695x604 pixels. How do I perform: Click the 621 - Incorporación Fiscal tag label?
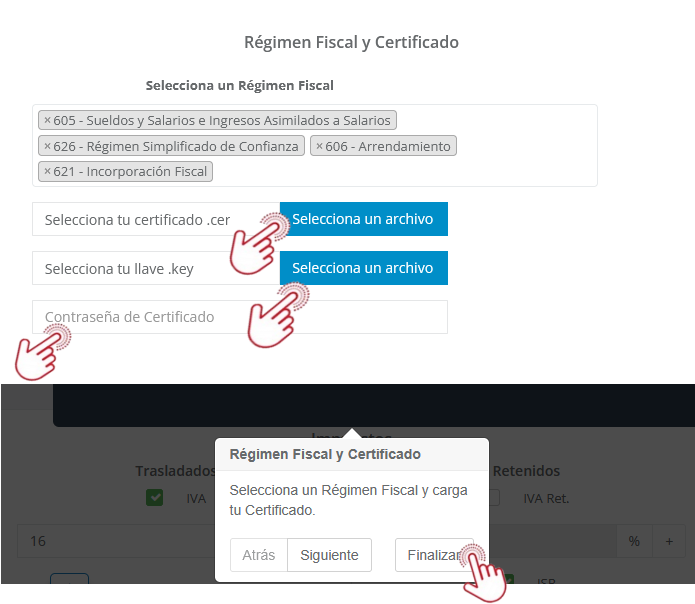click(x=131, y=172)
